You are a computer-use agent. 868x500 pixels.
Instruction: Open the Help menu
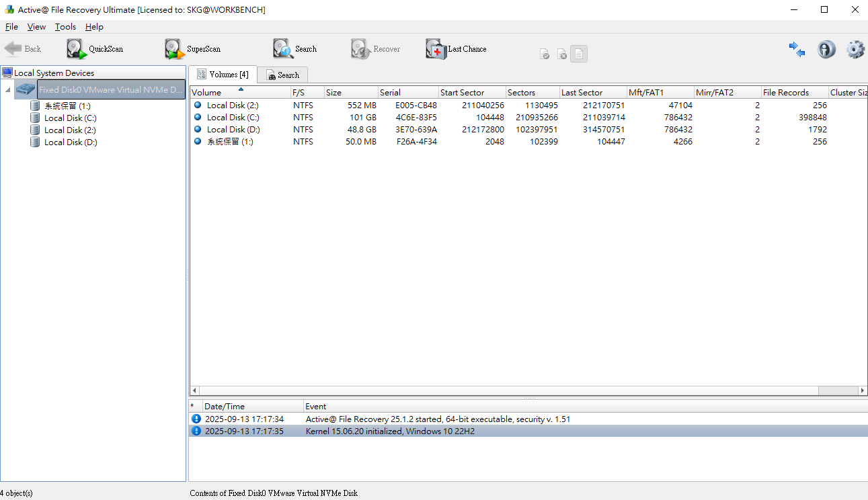click(94, 27)
